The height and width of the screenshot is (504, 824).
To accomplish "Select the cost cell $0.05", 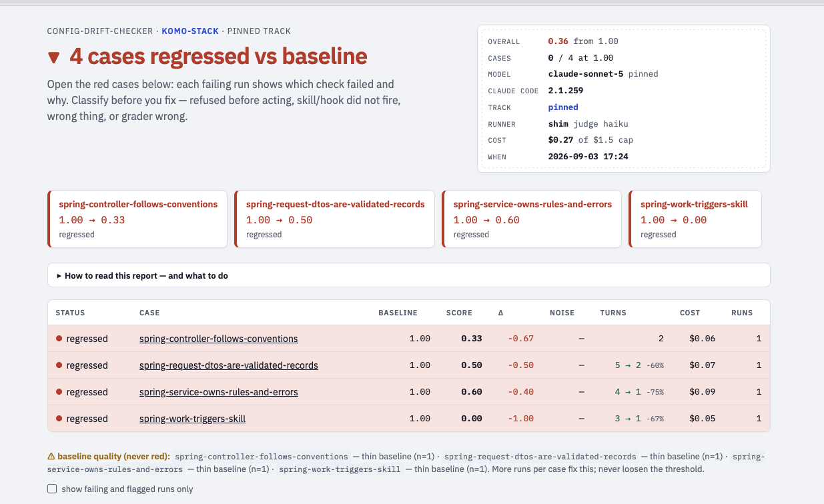I will pos(702,419).
